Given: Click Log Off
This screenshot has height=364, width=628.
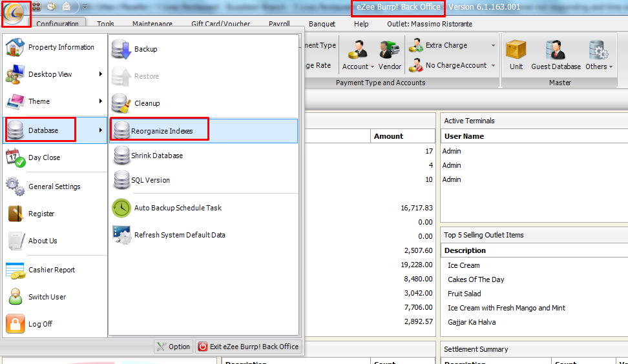Looking at the screenshot, I should pos(55,324).
